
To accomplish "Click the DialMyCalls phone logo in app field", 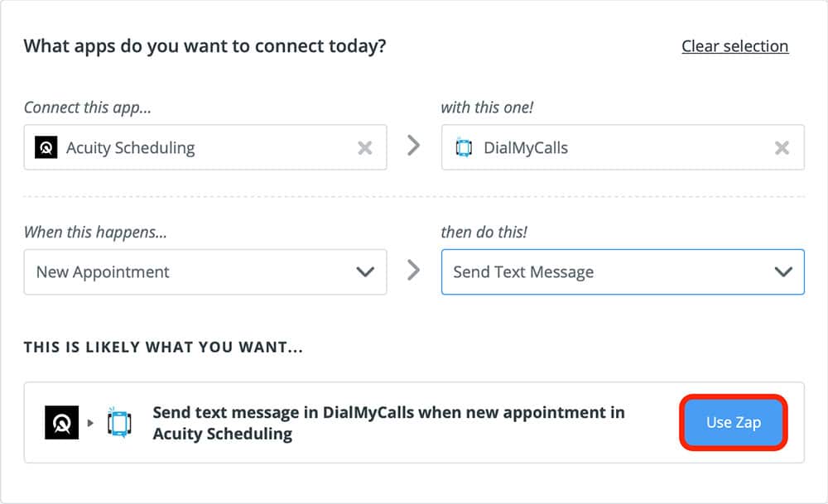I will pyautogui.click(x=464, y=148).
